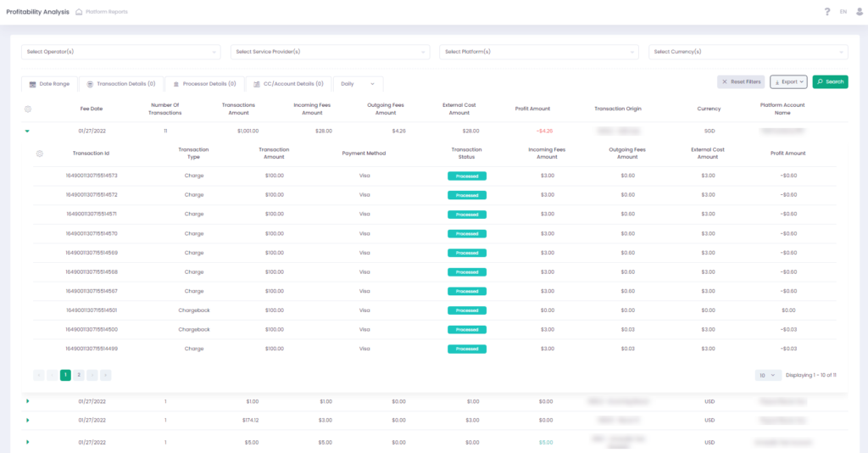Switch to the Transaction Details tab
The width and height of the screenshot is (868, 453).
click(x=120, y=84)
